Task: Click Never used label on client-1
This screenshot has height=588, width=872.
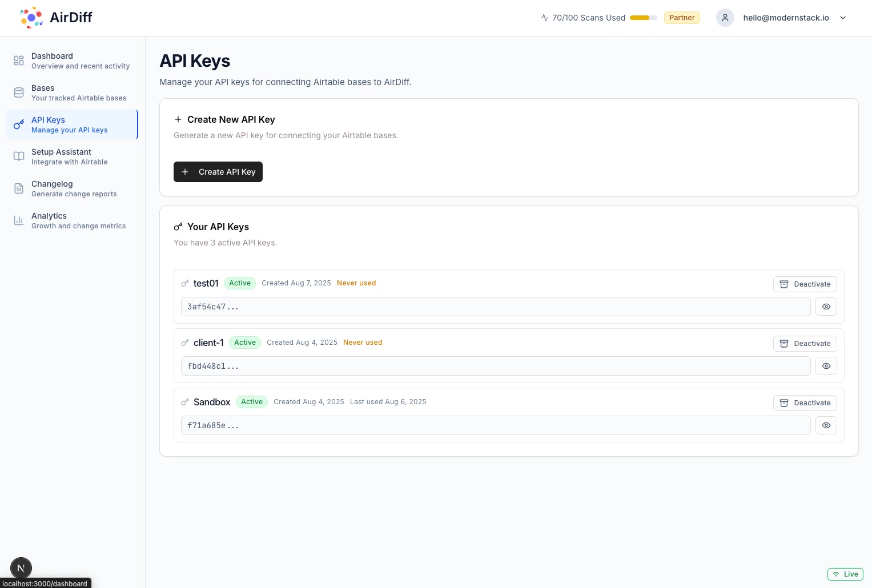Action: 363,343
